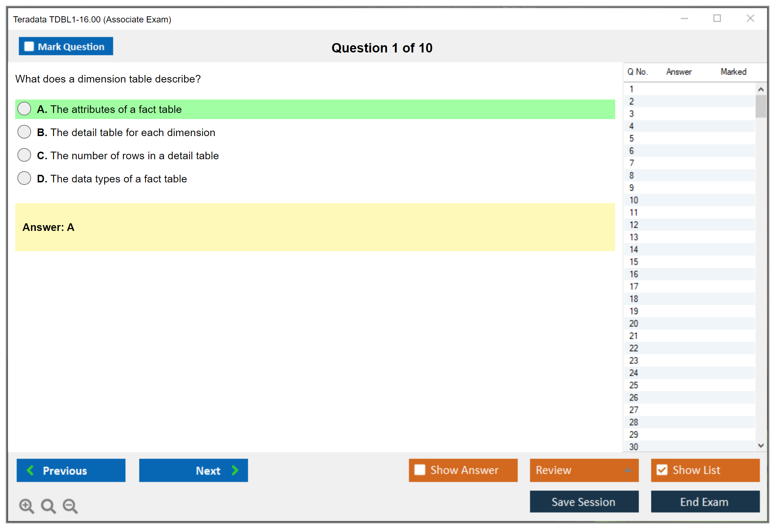Toggle the Show Answer checkbox
Image resolution: width=778 pixels, height=532 pixels.
click(x=420, y=470)
